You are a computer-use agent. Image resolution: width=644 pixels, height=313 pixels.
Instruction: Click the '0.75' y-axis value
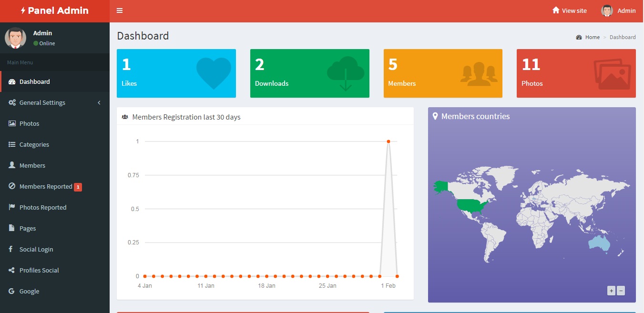point(133,175)
